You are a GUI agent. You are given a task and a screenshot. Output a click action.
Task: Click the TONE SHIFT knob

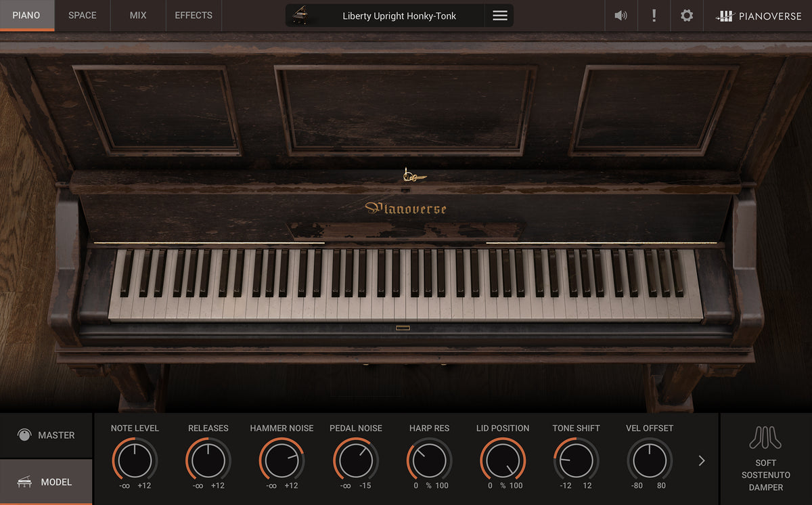(576, 460)
